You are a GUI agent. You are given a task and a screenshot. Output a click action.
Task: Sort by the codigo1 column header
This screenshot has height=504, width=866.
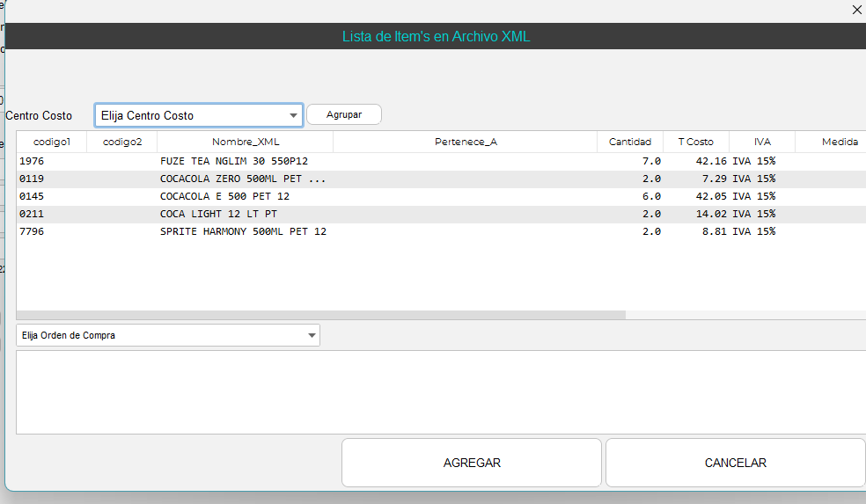[x=51, y=142]
